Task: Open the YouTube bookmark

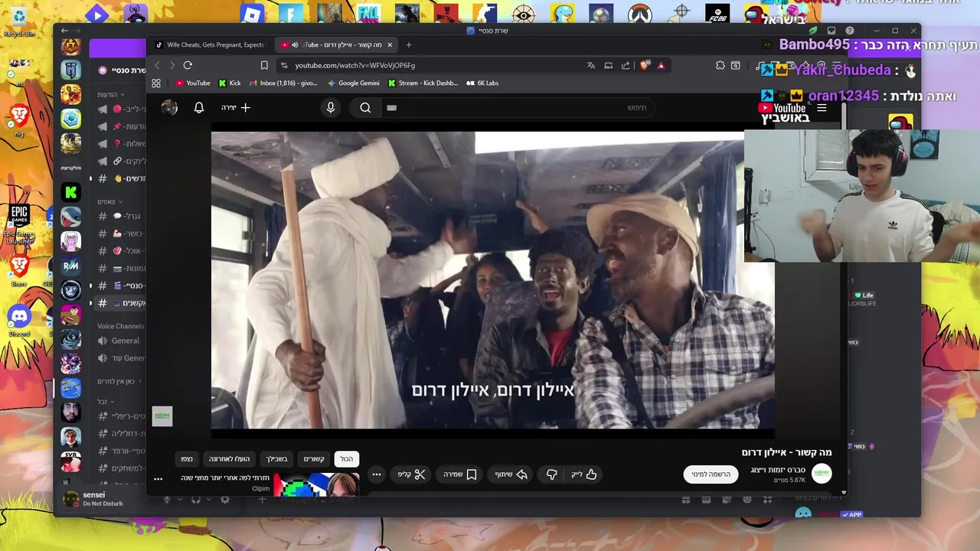Action: pos(193,83)
